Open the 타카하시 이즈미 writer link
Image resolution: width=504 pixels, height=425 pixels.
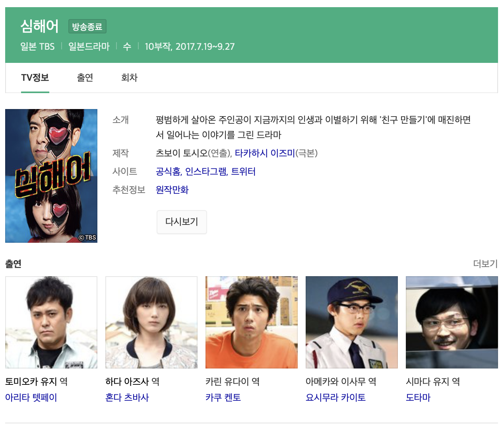[265, 153]
